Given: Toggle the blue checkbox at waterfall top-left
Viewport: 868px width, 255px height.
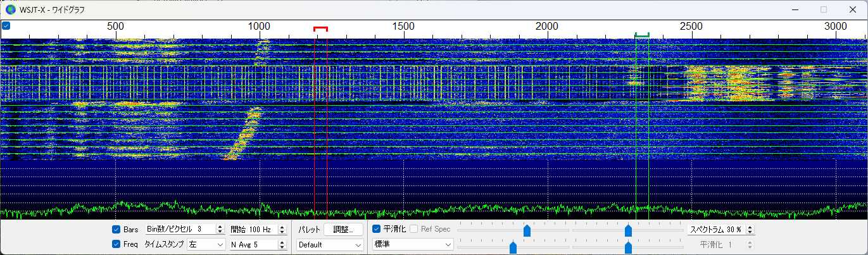Looking at the screenshot, I should [x=6, y=26].
